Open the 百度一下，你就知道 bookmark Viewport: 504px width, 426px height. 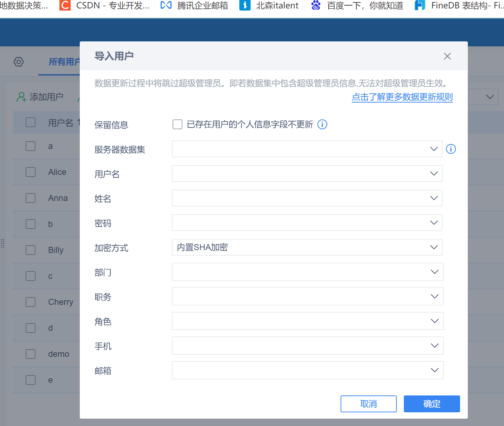365,5
